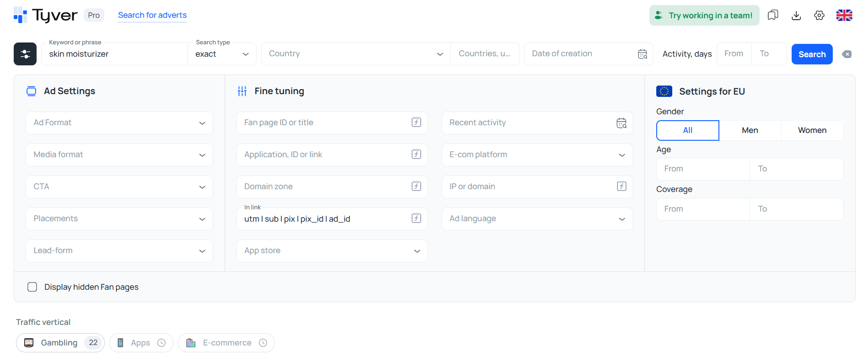The height and width of the screenshot is (356, 868).
Task: Click the Pro badge
Action: [94, 15]
